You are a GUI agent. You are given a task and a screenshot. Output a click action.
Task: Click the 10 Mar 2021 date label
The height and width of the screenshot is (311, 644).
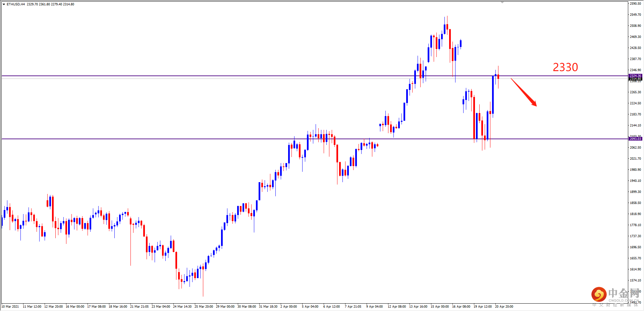[x=10, y=307]
